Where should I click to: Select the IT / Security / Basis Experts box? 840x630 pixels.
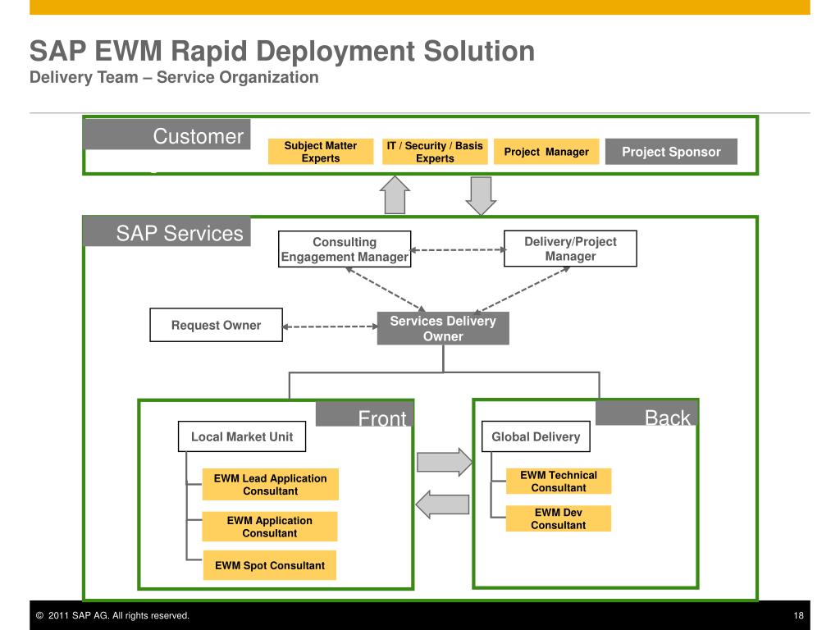[435, 152]
